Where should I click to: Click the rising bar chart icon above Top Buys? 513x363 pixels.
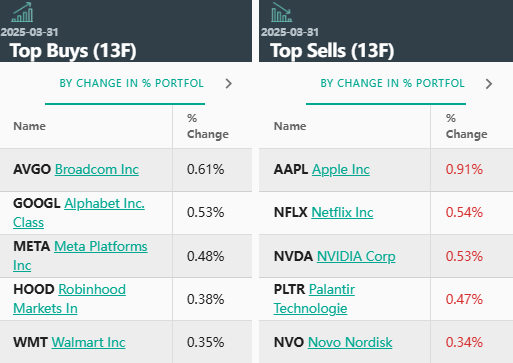22,12
